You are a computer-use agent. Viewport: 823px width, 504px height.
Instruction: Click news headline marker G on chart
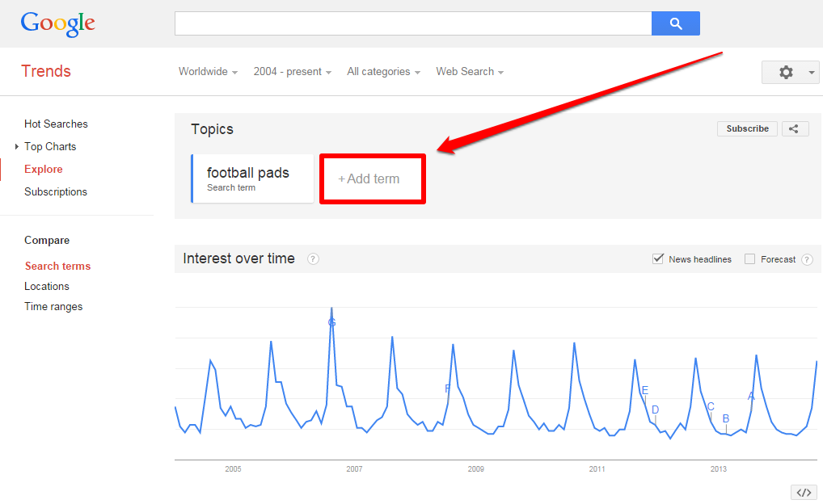pos(331,322)
